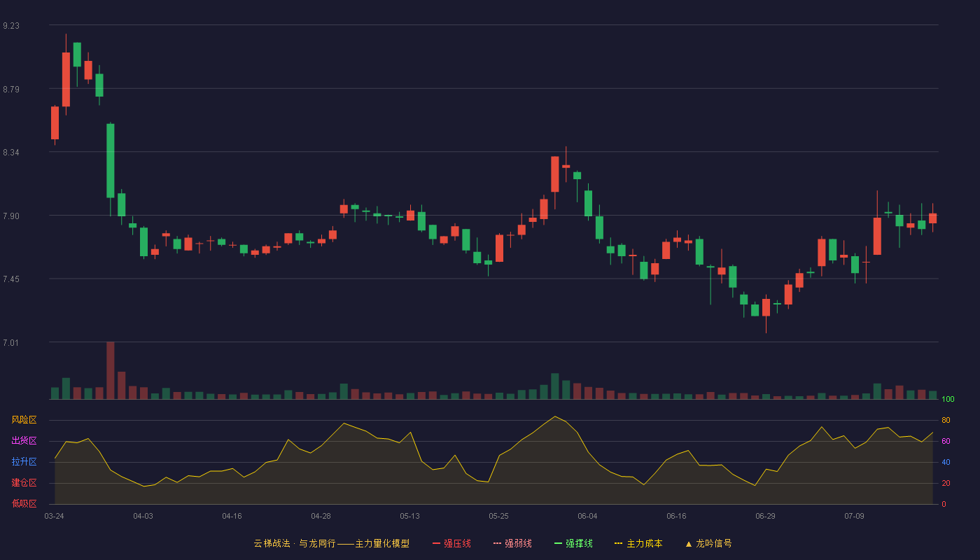Click the 04-16 date label
Screen dimensions: 980x560
pos(232,516)
